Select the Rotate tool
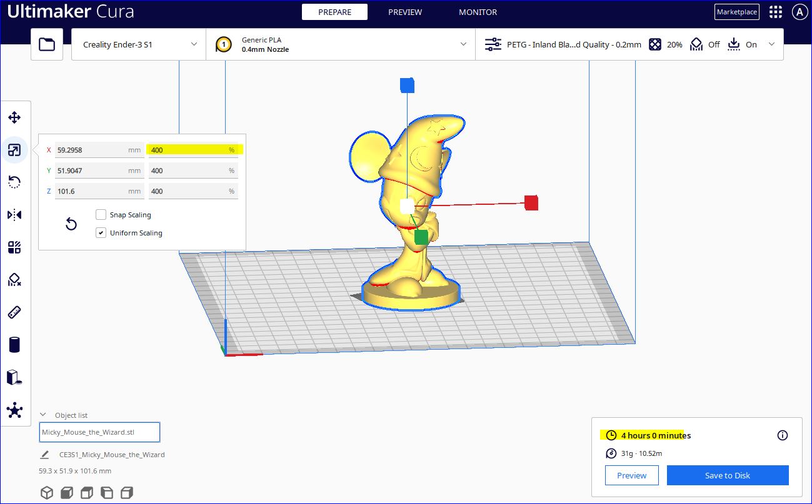The image size is (812, 504). tap(16, 182)
